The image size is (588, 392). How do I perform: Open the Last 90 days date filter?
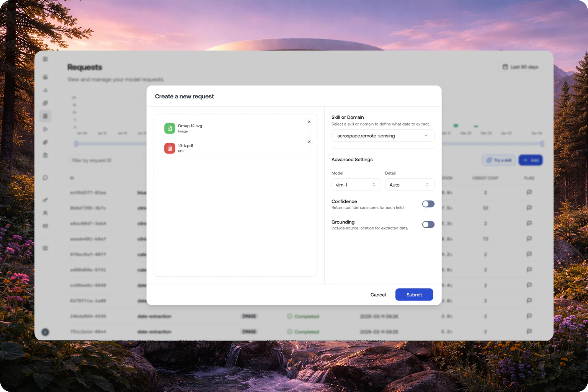tap(520, 67)
